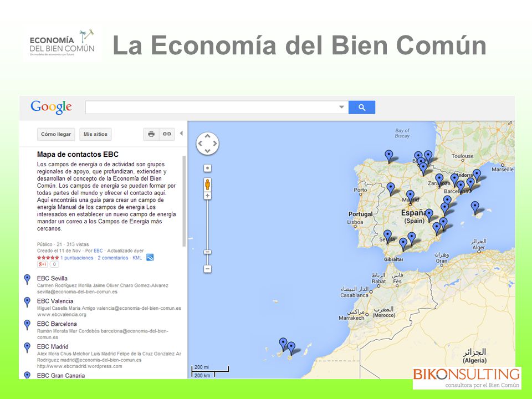Click the Economía del Bien Común logo

pos(62,43)
